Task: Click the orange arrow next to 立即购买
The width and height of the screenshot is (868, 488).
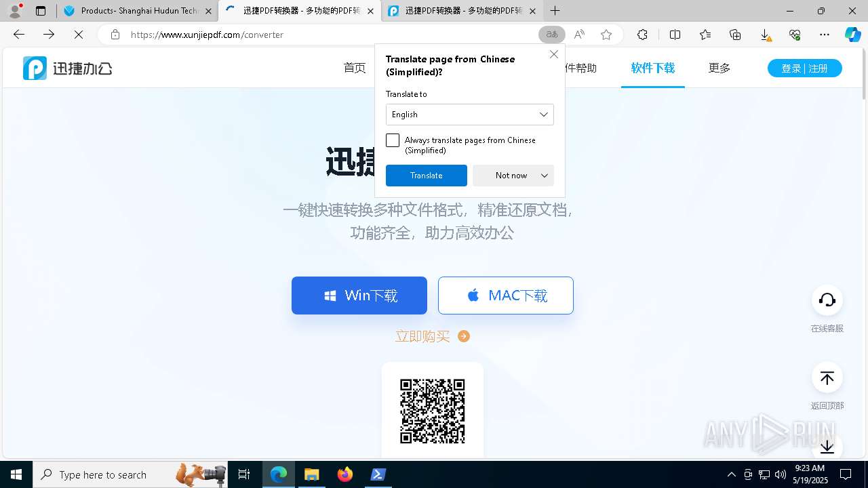Action: (x=464, y=336)
